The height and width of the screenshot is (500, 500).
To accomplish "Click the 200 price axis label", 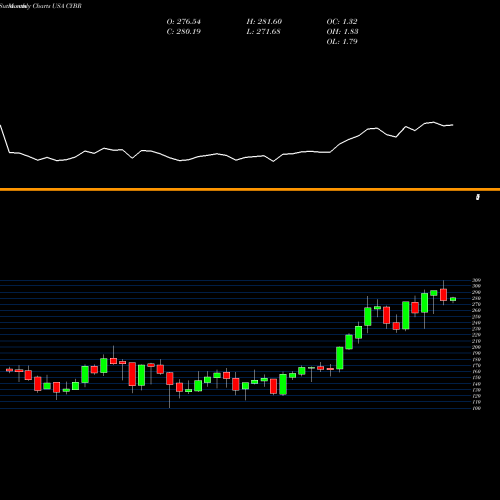I will [477, 347].
